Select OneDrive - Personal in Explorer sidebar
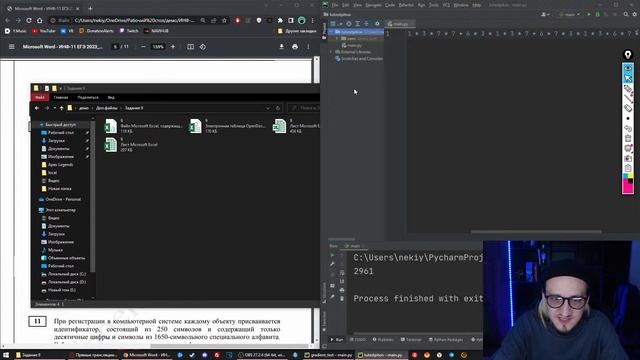The height and width of the screenshot is (360, 640). click(x=60, y=199)
